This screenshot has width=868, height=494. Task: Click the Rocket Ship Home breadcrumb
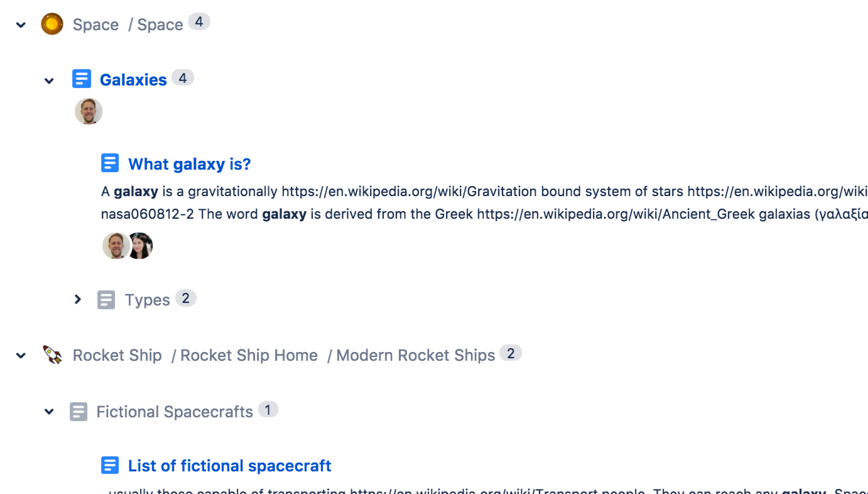point(249,354)
